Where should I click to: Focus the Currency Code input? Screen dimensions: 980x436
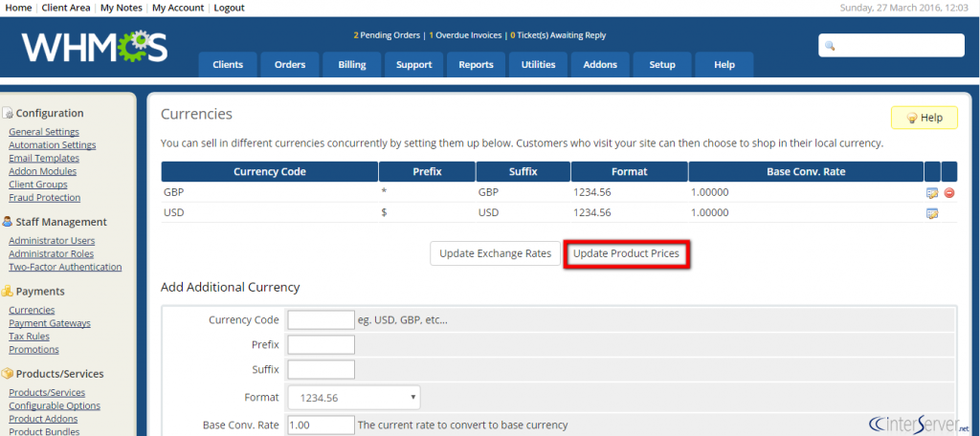(322, 319)
